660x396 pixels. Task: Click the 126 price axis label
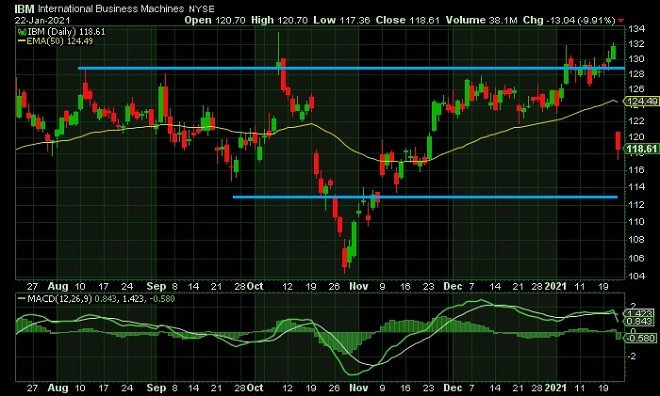pyautogui.click(x=636, y=89)
